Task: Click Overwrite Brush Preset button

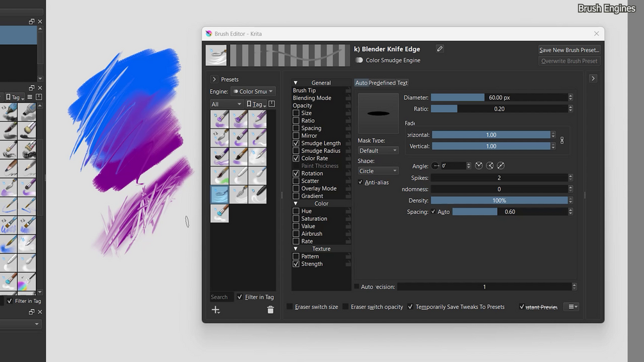Action: point(569,61)
